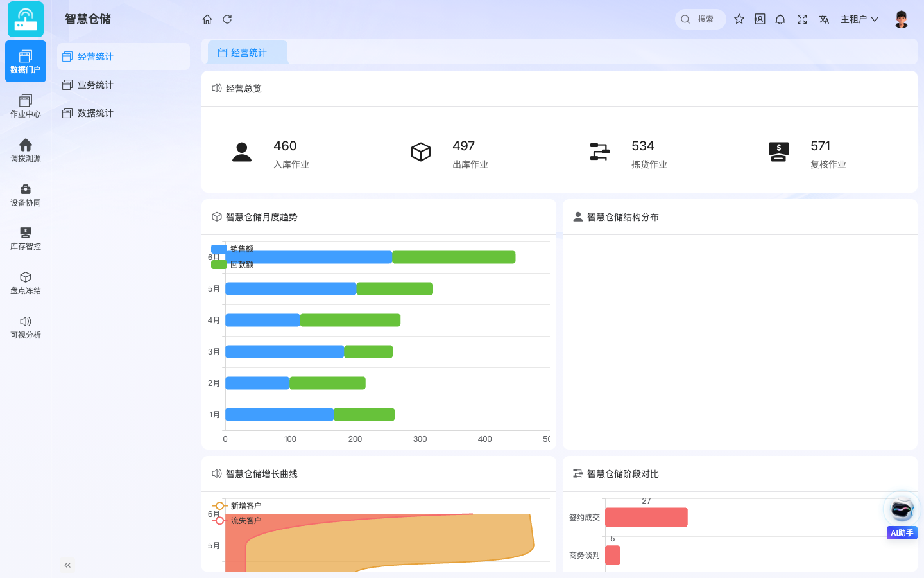924x578 pixels.
Task: Open the AI助手 floating assistant
Action: pos(902,516)
